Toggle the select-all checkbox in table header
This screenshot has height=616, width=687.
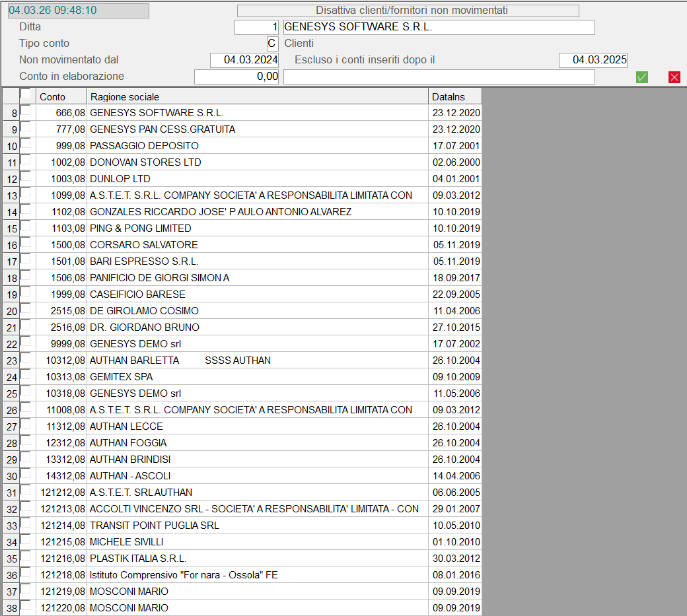click(x=25, y=94)
